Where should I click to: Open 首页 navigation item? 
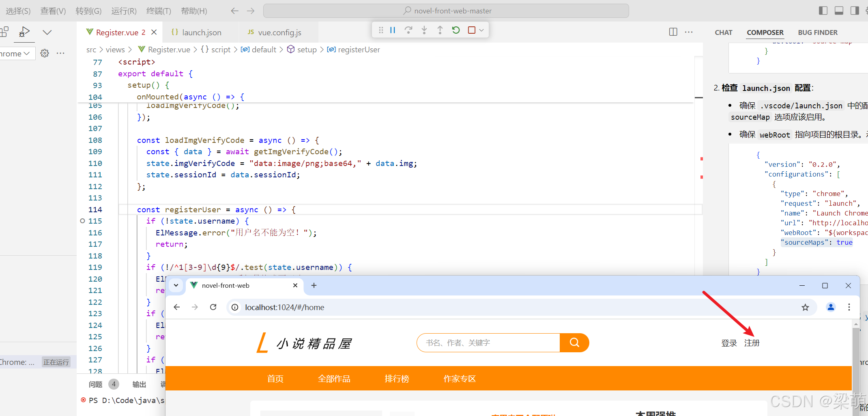coord(275,379)
